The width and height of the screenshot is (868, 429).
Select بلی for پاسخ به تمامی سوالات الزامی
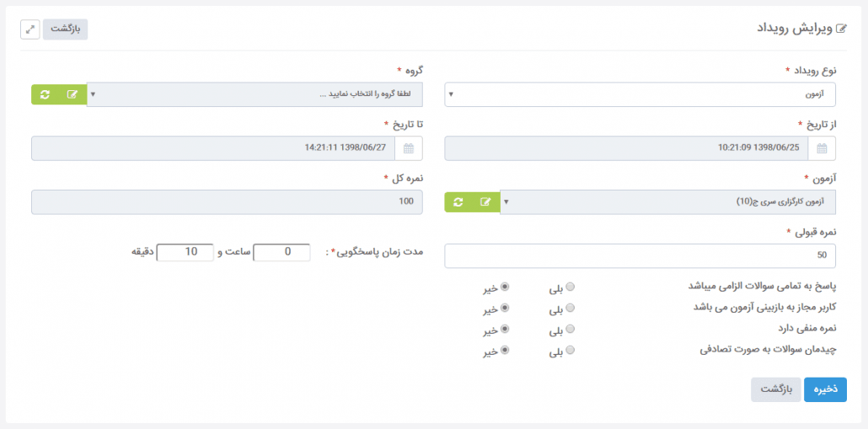point(571,287)
